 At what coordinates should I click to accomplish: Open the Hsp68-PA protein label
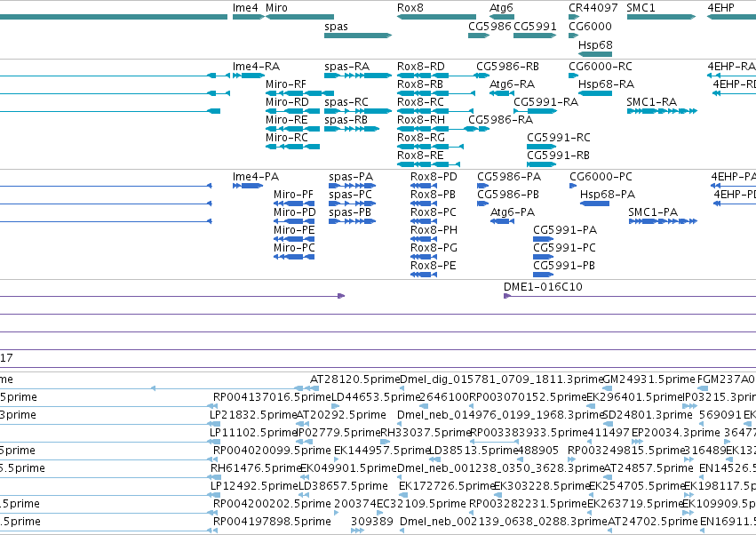607,196
